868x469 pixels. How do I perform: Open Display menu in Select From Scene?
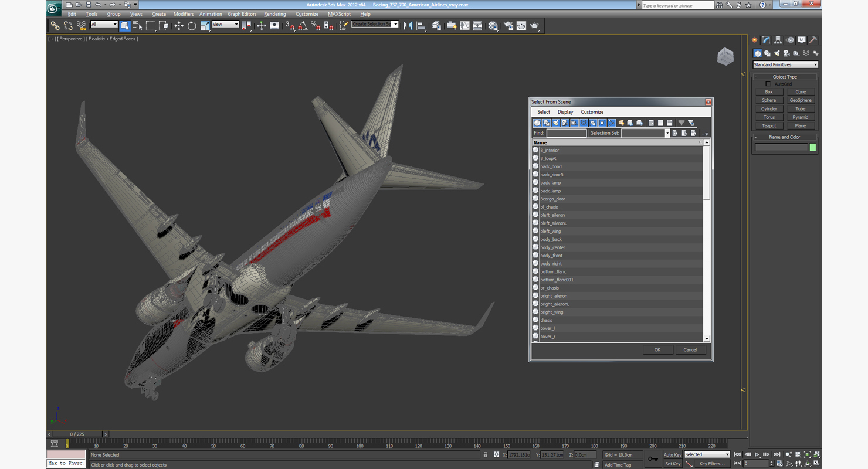(565, 112)
